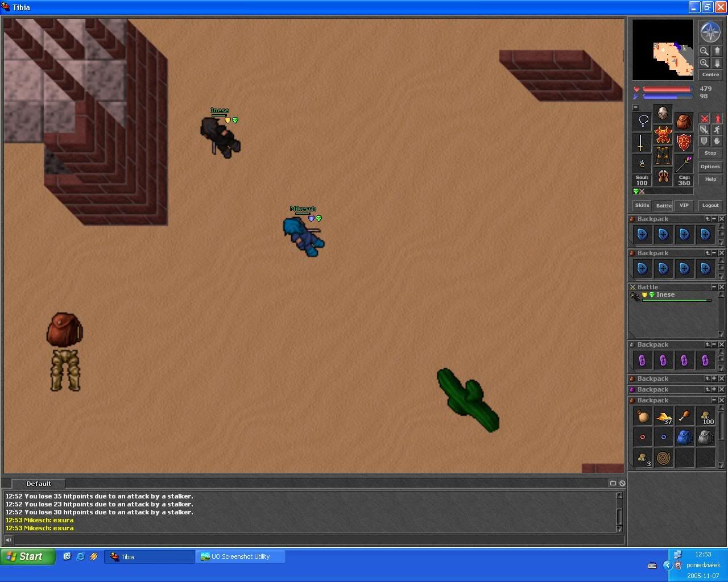Viewport: 728px width, 582px height.
Task: Collapse the equipment inventory with minus
Action: [x=636, y=107]
